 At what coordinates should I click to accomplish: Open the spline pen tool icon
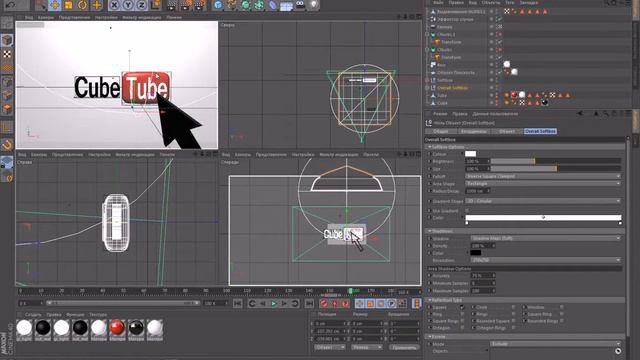click(x=232, y=5)
